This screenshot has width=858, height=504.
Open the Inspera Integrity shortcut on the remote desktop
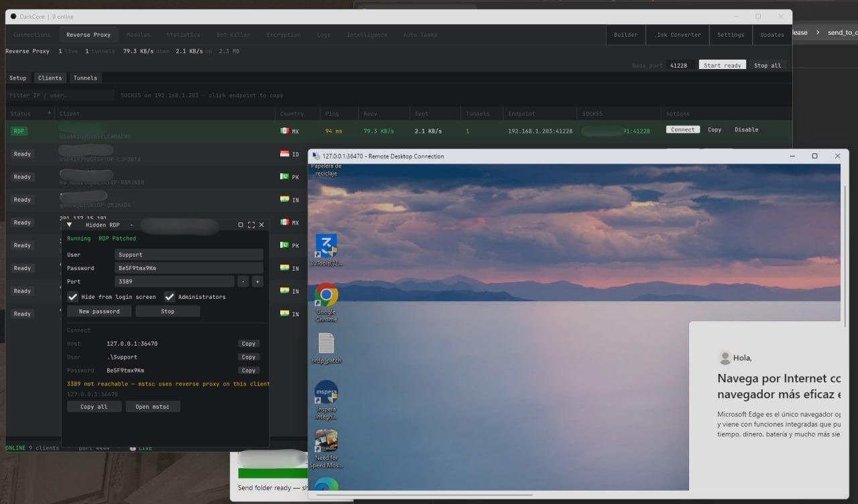point(326,400)
